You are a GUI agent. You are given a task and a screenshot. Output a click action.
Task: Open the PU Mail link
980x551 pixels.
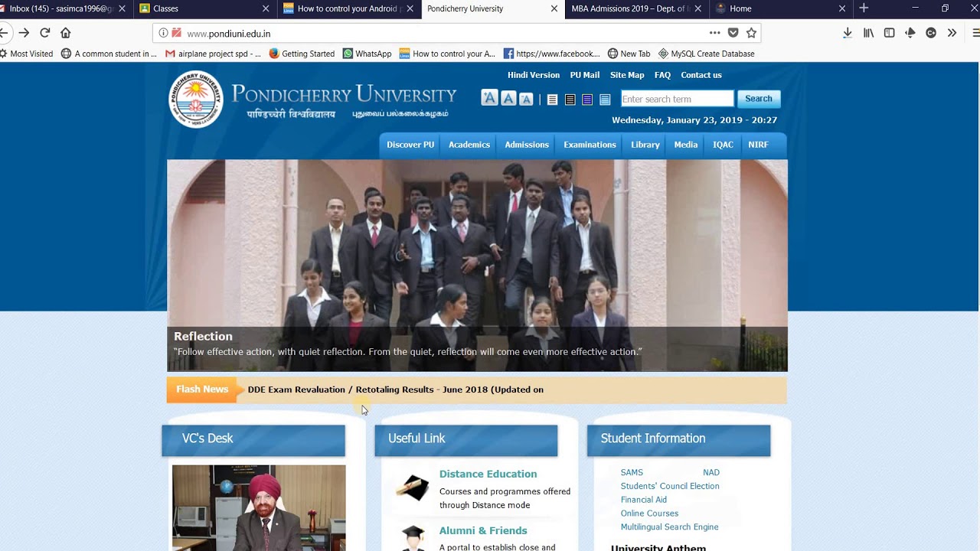point(585,75)
